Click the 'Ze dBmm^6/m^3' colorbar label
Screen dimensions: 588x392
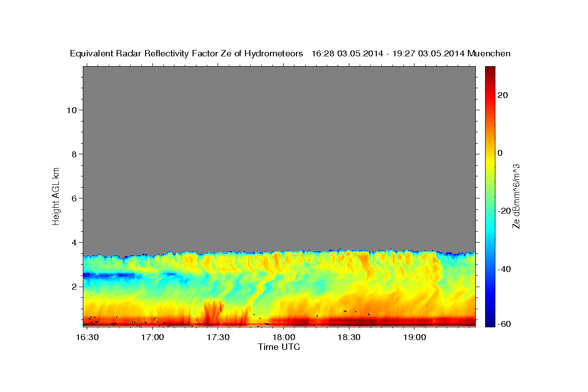pos(516,196)
